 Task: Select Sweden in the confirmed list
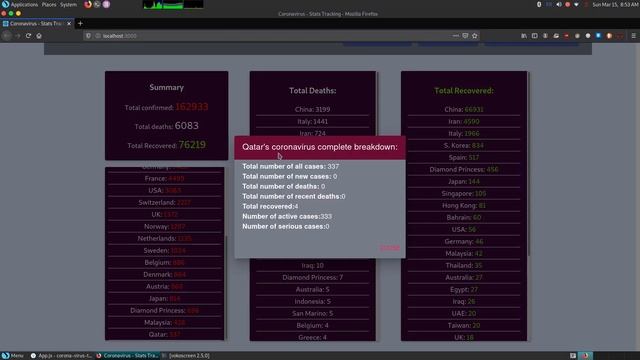click(x=164, y=250)
